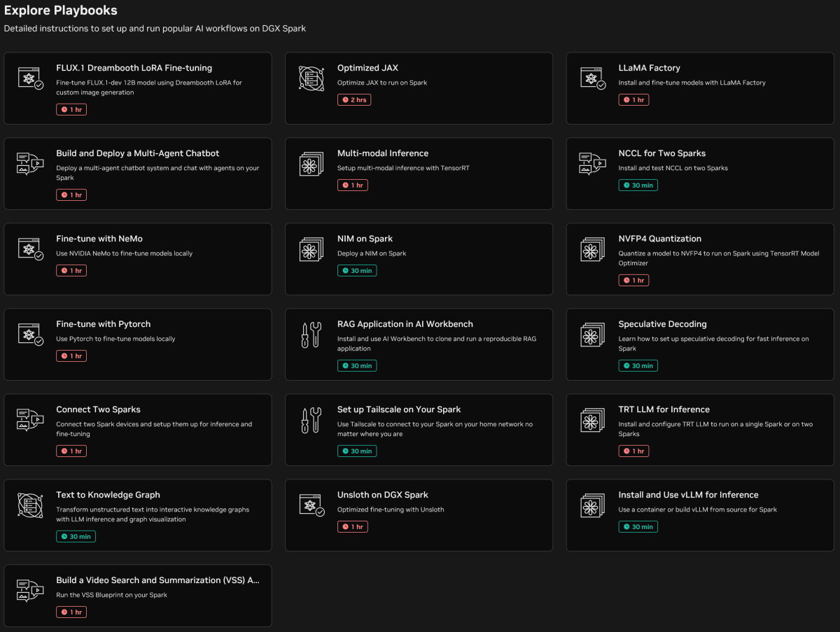
Task: Click the Speculative Decoding card icon
Action: point(593,335)
